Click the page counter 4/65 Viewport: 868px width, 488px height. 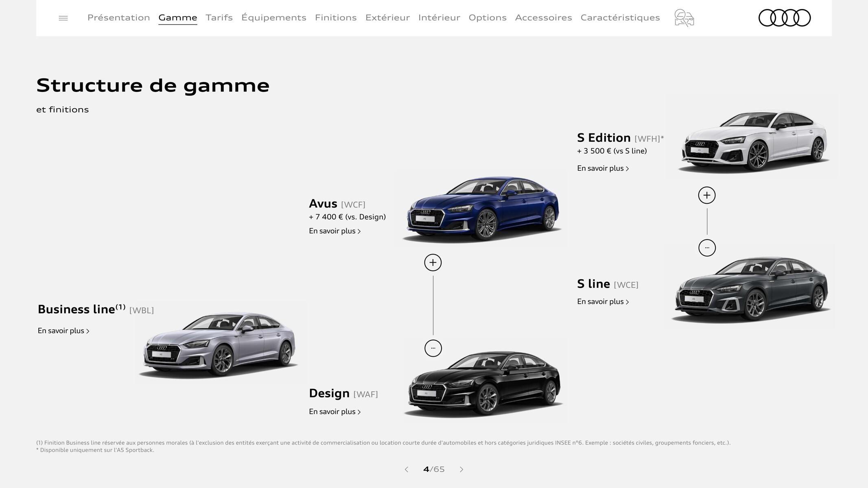pos(434,469)
